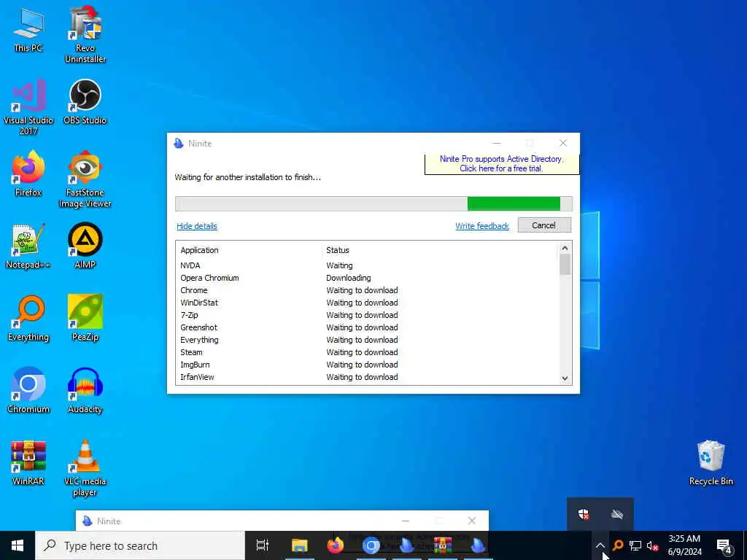Image resolution: width=747 pixels, height=560 pixels.
Task: Select the Greenshot row
Action: pos(367,327)
